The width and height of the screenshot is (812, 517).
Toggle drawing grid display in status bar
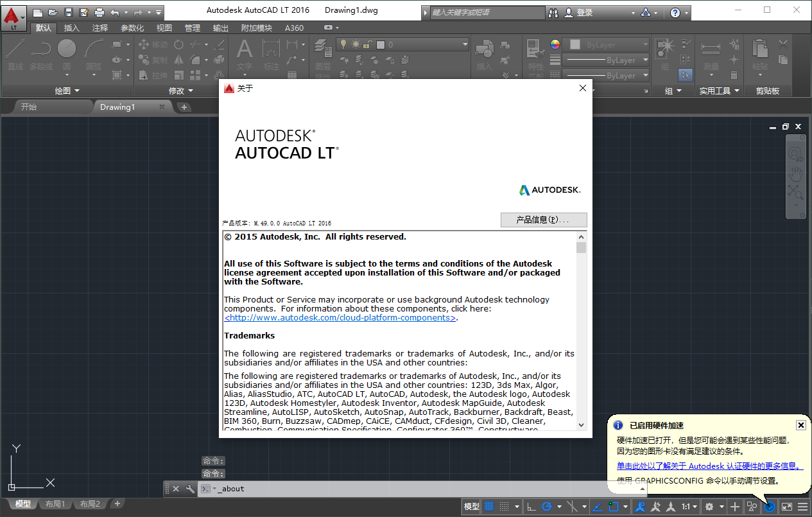490,506
